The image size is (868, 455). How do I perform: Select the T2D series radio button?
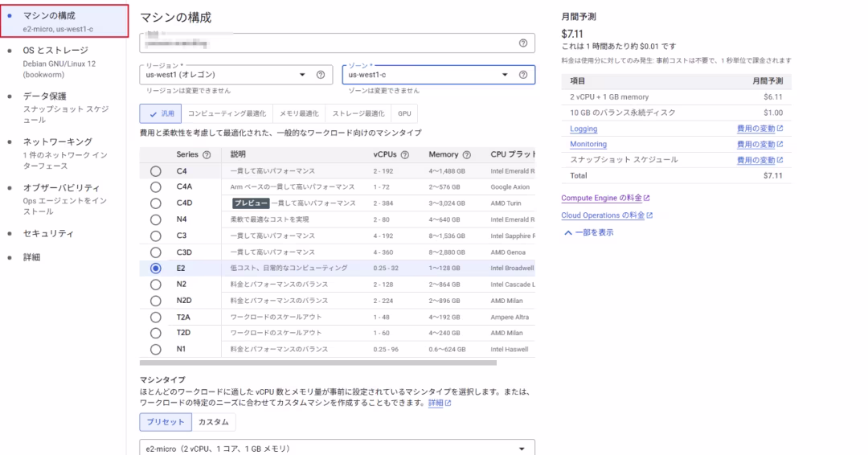pyautogui.click(x=156, y=334)
